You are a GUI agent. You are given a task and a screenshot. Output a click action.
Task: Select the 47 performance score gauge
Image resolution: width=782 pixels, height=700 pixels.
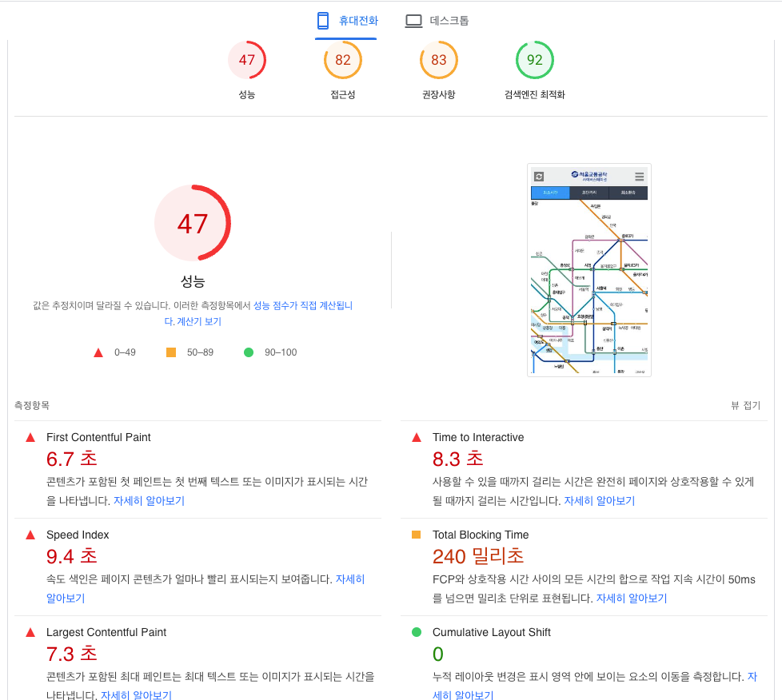(x=247, y=60)
